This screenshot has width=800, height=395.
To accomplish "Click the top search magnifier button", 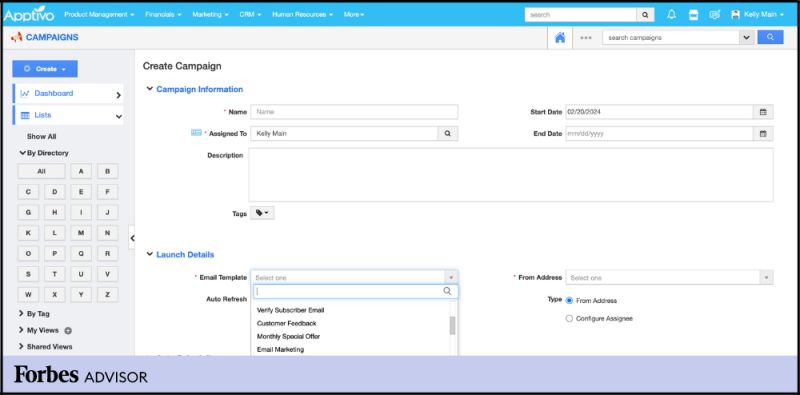I will click(x=645, y=15).
